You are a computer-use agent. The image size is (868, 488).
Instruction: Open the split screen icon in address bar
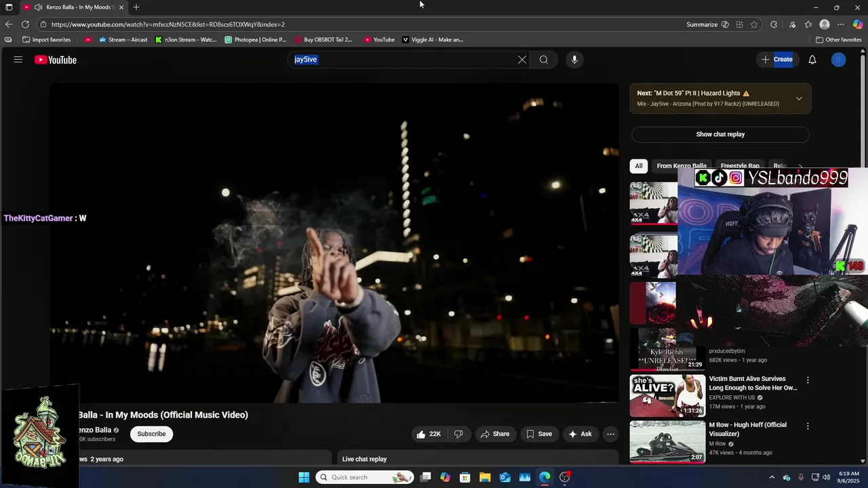tap(740, 24)
